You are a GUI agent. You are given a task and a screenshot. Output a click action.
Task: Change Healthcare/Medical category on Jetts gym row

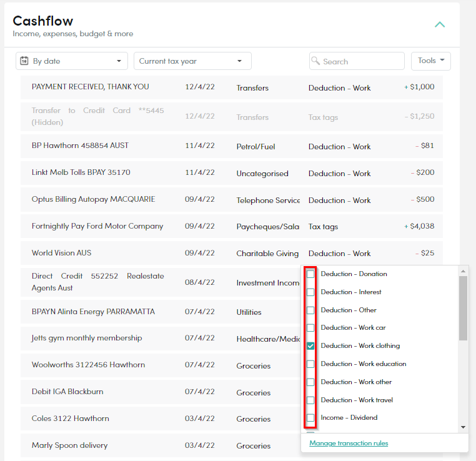click(268, 339)
